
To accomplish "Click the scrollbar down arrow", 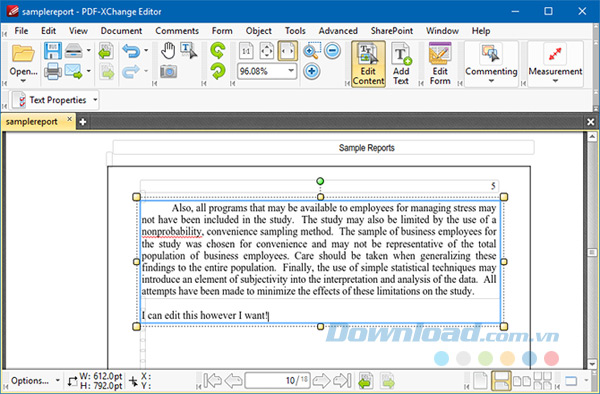I will tap(592, 364).
